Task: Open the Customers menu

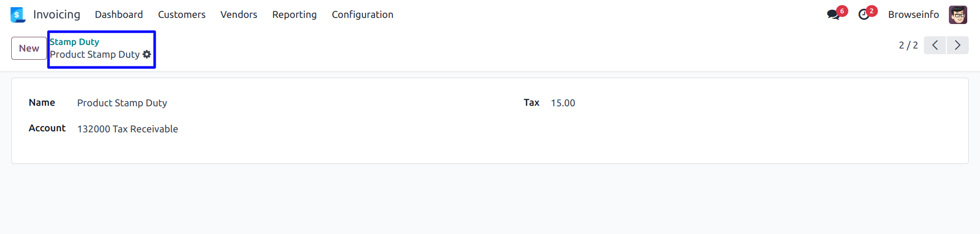Action: point(182,15)
